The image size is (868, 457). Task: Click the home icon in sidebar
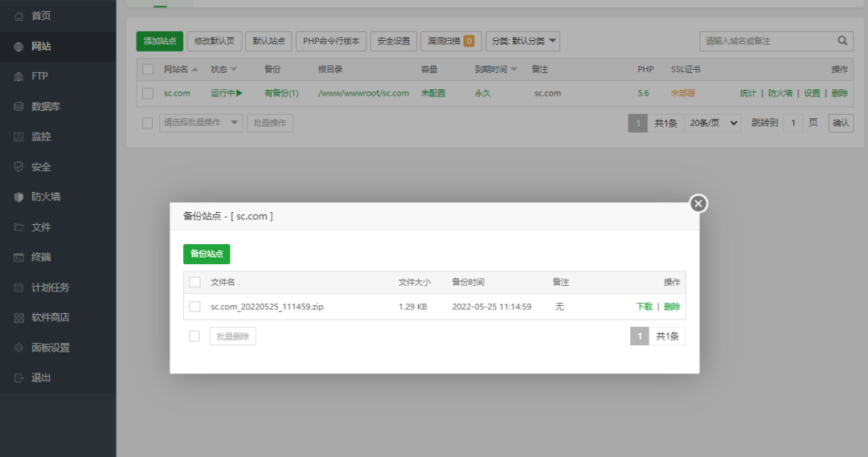[18, 16]
